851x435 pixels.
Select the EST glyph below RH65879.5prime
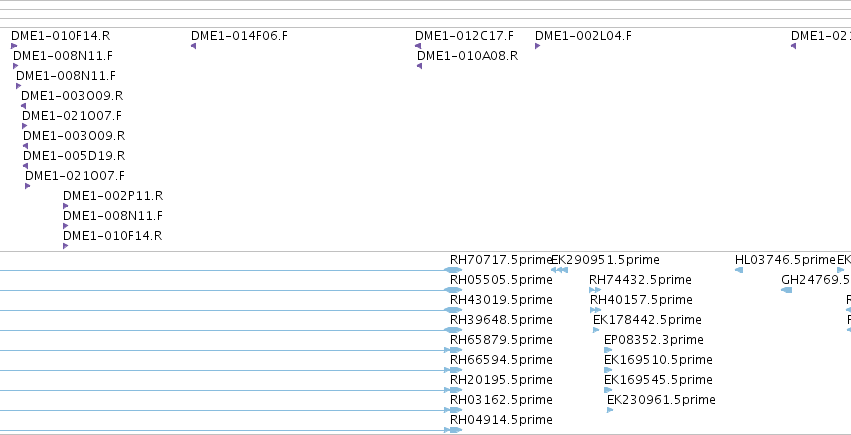coord(453,350)
